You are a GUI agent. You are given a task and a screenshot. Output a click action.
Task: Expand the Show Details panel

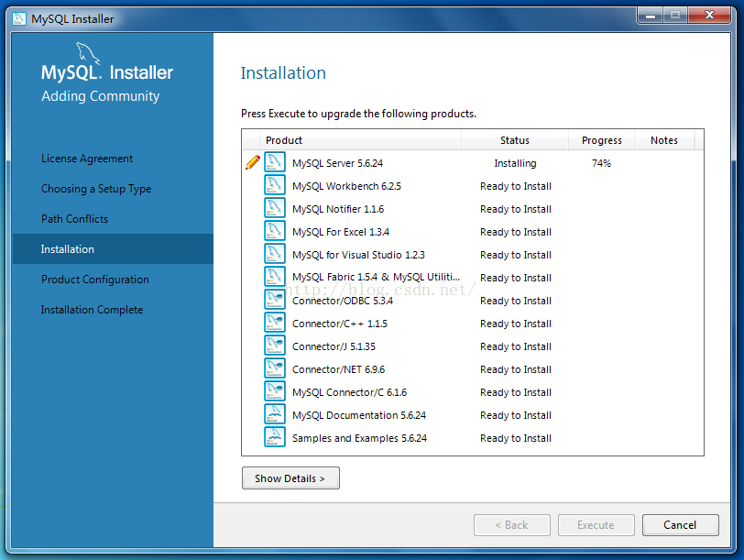click(x=290, y=478)
